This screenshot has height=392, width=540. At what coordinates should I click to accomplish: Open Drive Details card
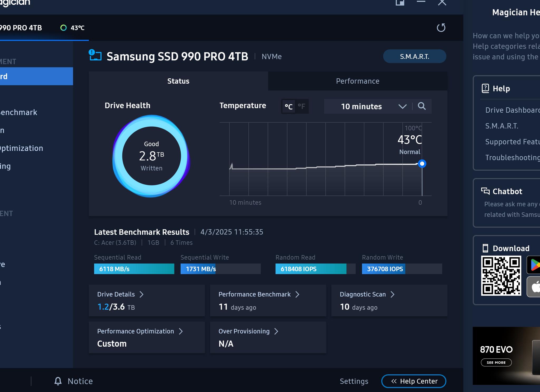point(147,300)
